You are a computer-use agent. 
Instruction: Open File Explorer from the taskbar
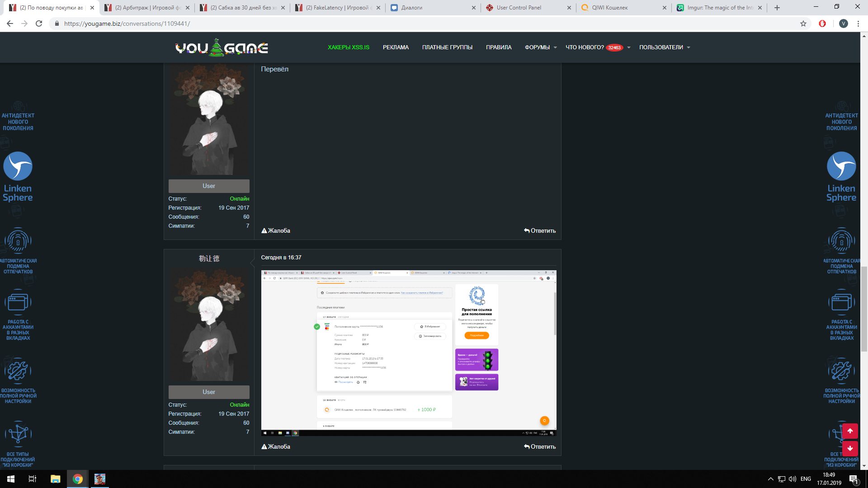click(55, 479)
